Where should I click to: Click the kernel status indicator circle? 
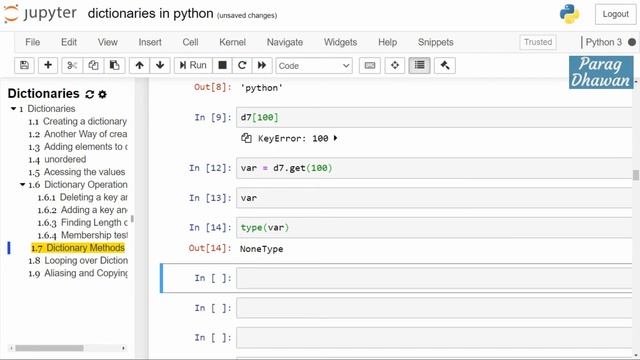[632, 42]
